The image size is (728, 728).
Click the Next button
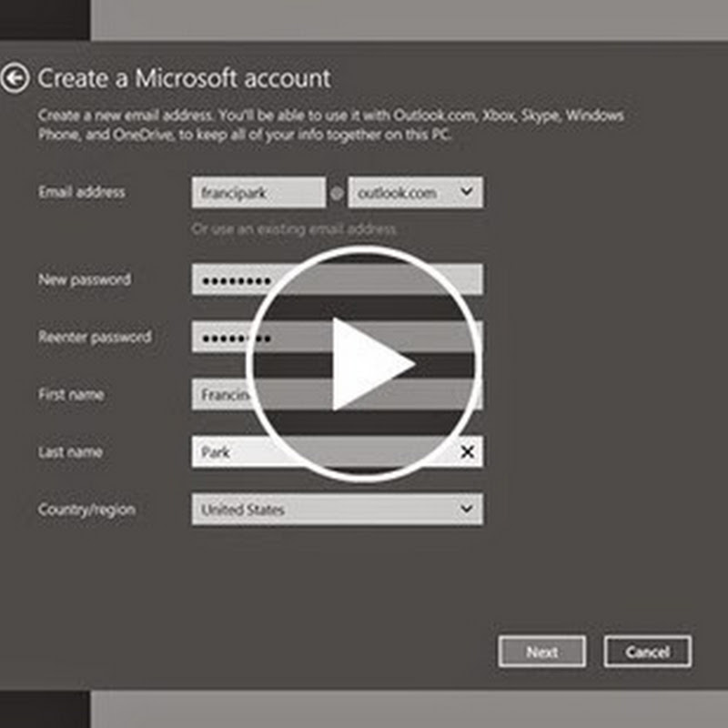(541, 652)
